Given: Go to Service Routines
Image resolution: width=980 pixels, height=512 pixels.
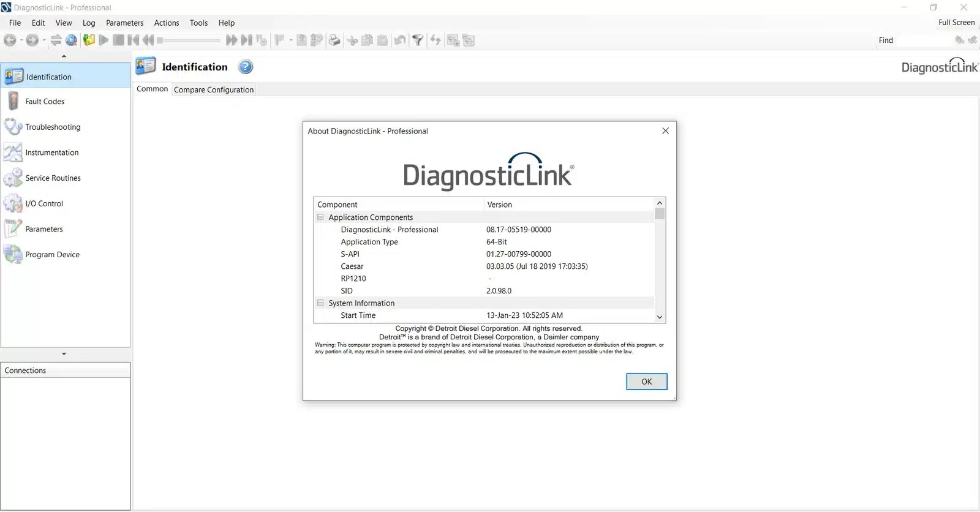Looking at the screenshot, I should [53, 178].
